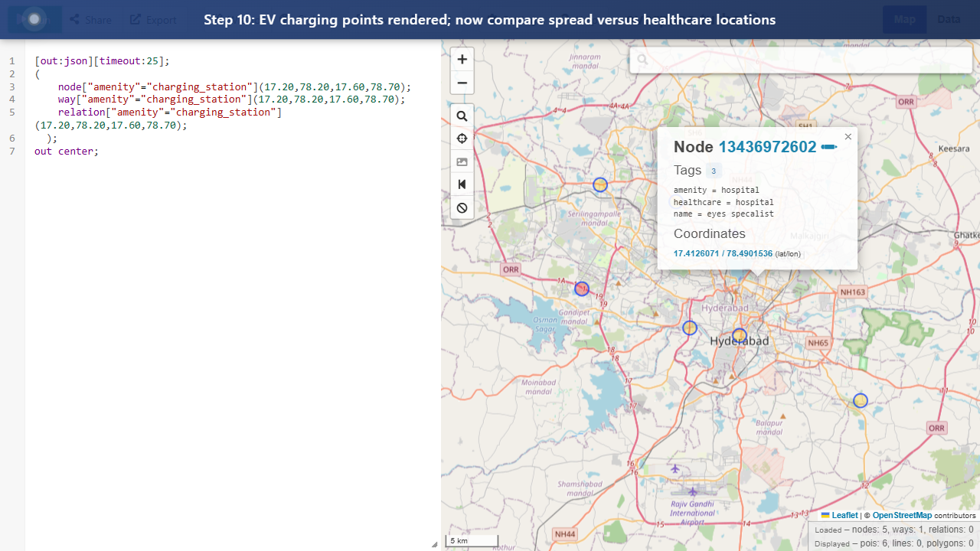Zoom in with the plus control

462,59
